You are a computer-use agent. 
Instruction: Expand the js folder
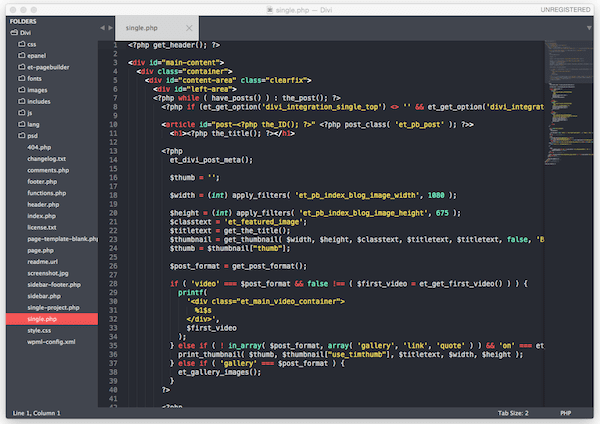pyautogui.click(x=25, y=113)
